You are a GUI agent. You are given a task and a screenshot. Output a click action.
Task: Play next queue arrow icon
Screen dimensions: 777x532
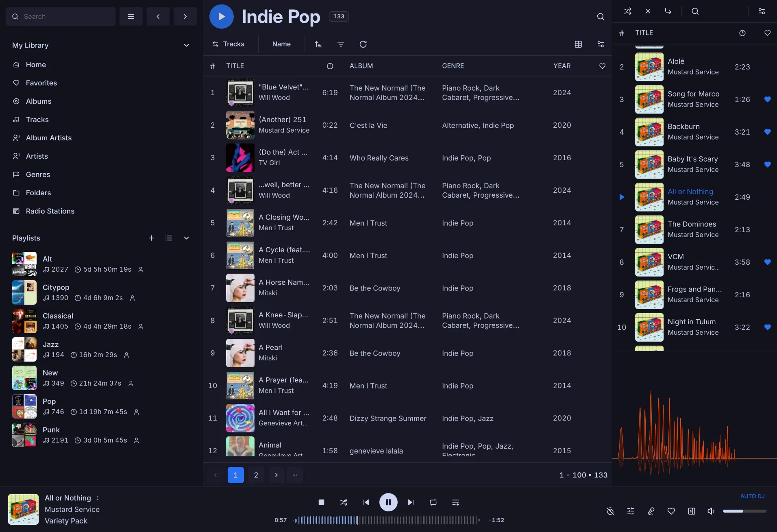[x=668, y=11]
